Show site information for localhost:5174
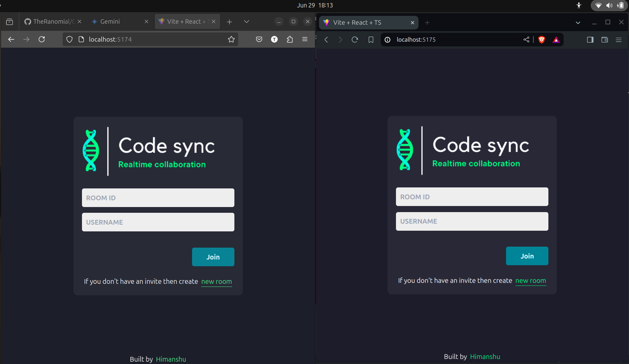 click(x=81, y=40)
